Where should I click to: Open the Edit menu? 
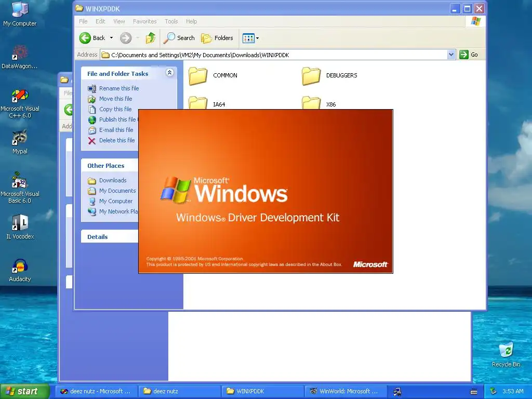tap(100, 21)
